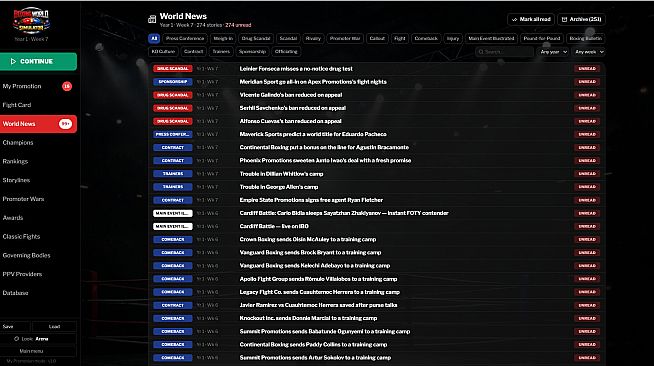Open Trouble in Dillian Whitlow's camp story
This screenshot has height=366, width=654.
tap(377, 174)
